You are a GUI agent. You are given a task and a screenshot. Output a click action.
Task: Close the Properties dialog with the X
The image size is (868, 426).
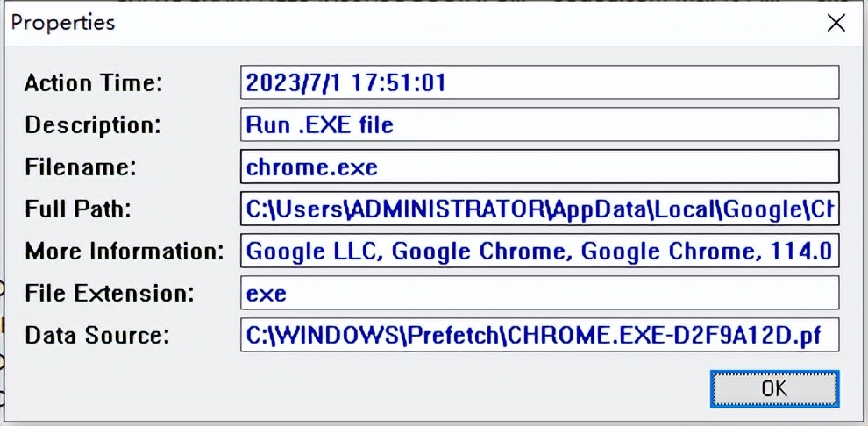tap(836, 23)
